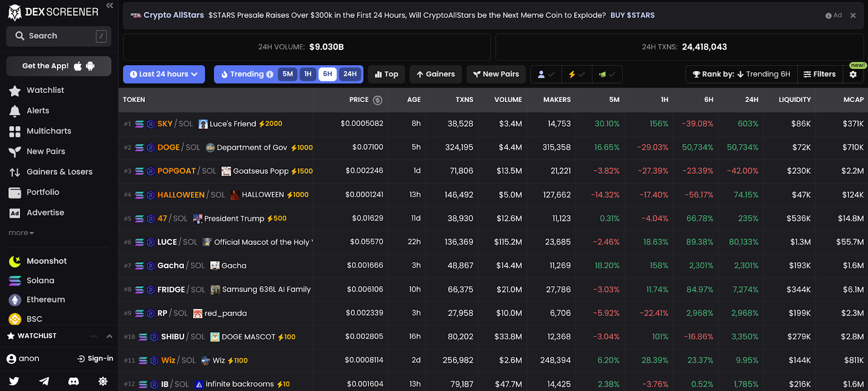Click the DOGE boost lightning 1000 badge

302,148
